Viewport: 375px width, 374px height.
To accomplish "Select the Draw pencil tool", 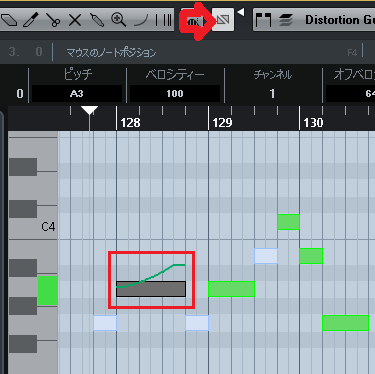I will (x=31, y=20).
